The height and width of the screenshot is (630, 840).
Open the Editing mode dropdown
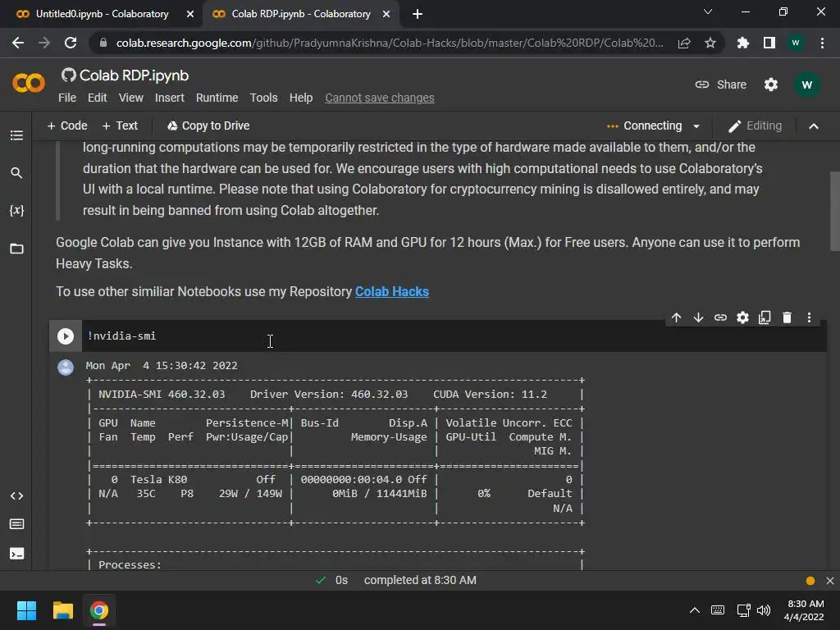756,126
